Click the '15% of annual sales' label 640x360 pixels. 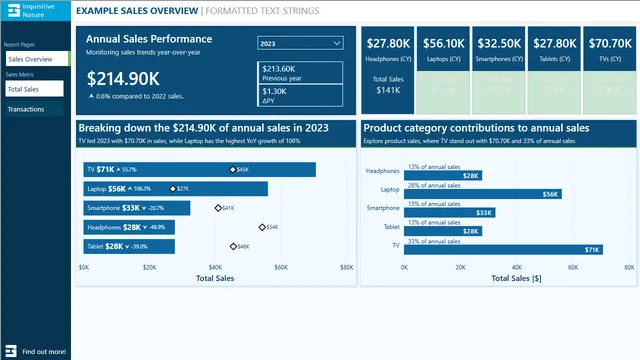click(434, 204)
